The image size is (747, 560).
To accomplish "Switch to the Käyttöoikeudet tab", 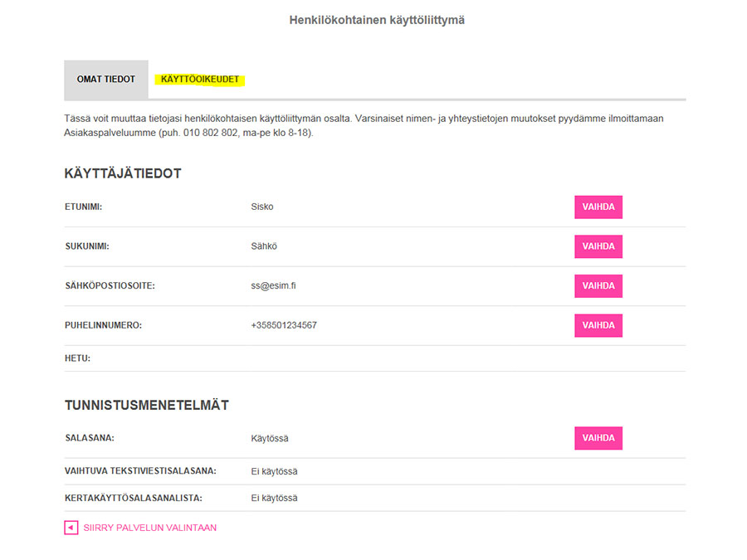I will point(199,80).
